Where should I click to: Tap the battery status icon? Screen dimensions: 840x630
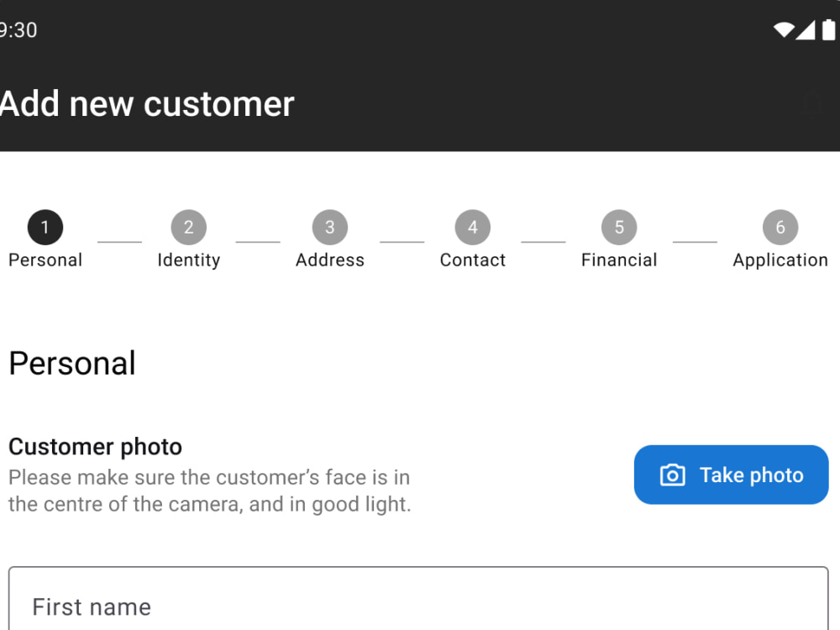[828, 29]
